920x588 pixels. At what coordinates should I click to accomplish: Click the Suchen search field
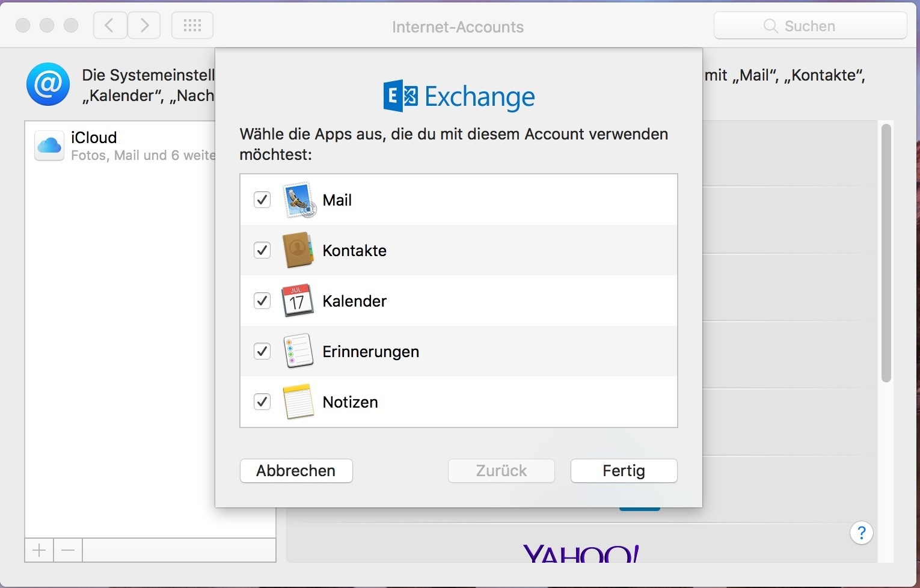(811, 26)
